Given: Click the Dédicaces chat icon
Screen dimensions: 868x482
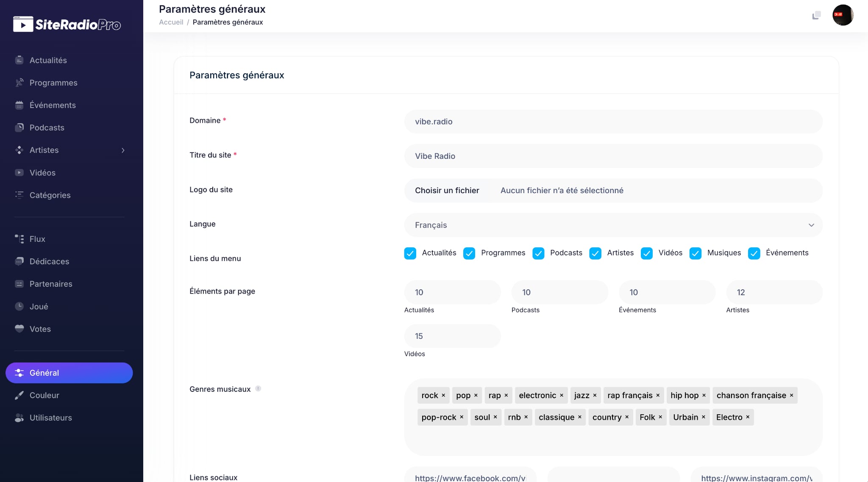Looking at the screenshot, I should (19, 261).
